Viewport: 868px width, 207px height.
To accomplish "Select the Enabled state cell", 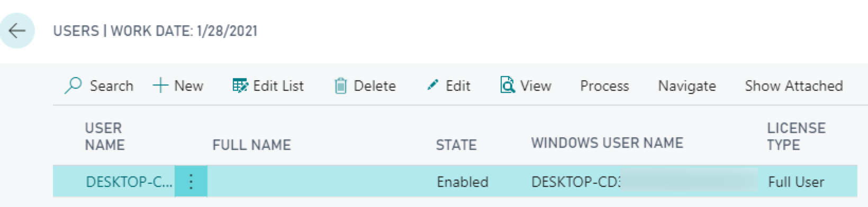I will point(463,182).
